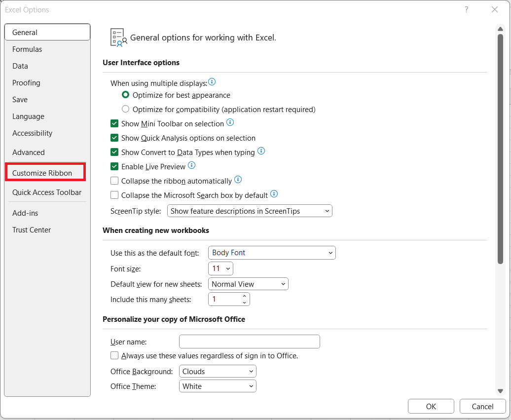Click the General options header icon

tap(118, 38)
